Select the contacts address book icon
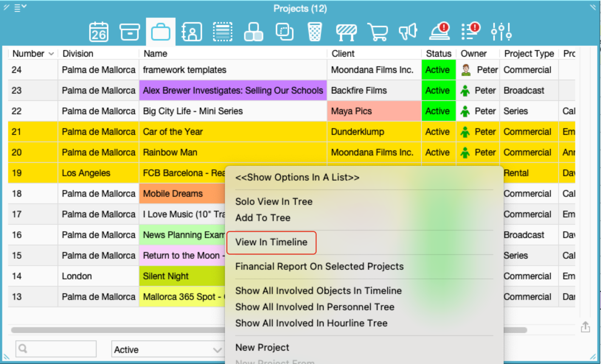601x364 pixels. pyautogui.click(x=192, y=32)
